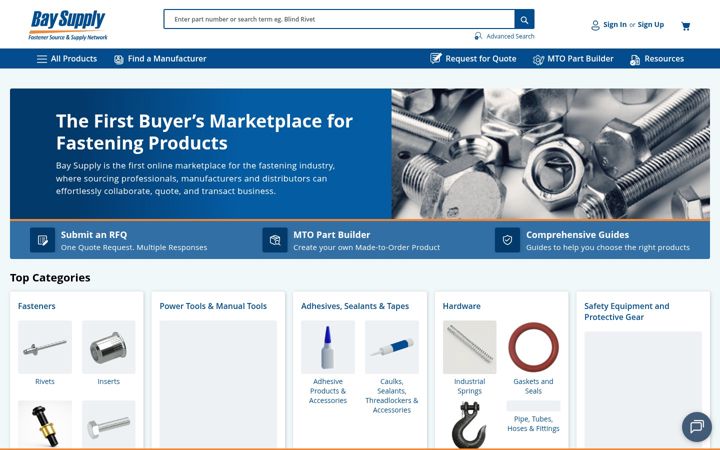This screenshot has height=450, width=720.
Task: Click the Resources icon
Action: tap(635, 60)
